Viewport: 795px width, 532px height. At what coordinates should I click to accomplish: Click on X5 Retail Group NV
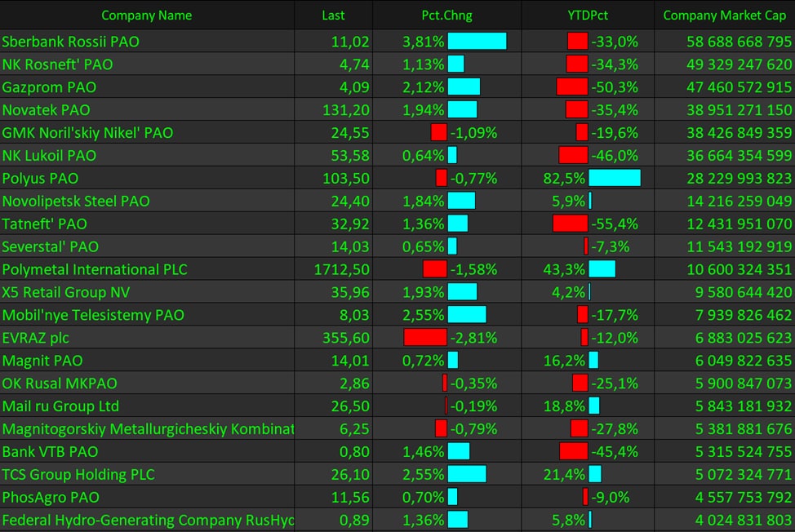[x=66, y=292]
